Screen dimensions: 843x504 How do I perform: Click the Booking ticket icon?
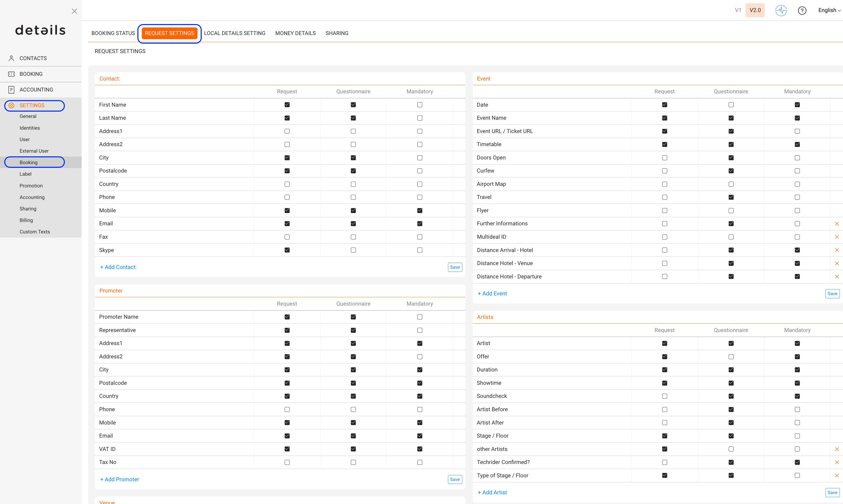click(x=11, y=74)
